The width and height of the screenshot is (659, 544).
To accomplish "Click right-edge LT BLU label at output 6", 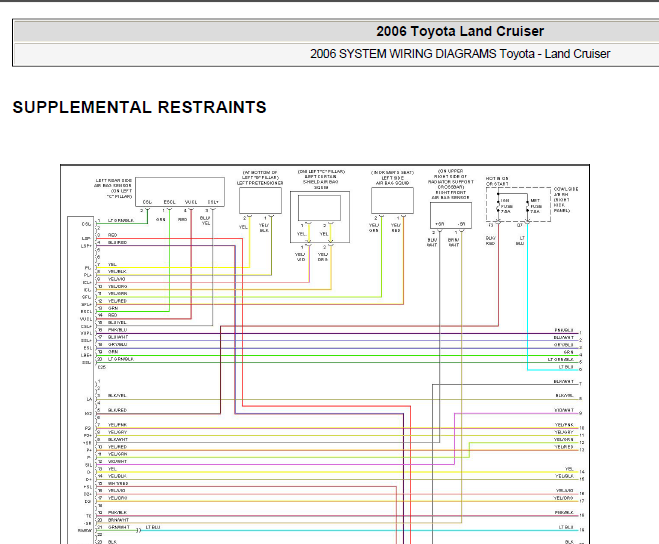I will pyautogui.click(x=566, y=367).
